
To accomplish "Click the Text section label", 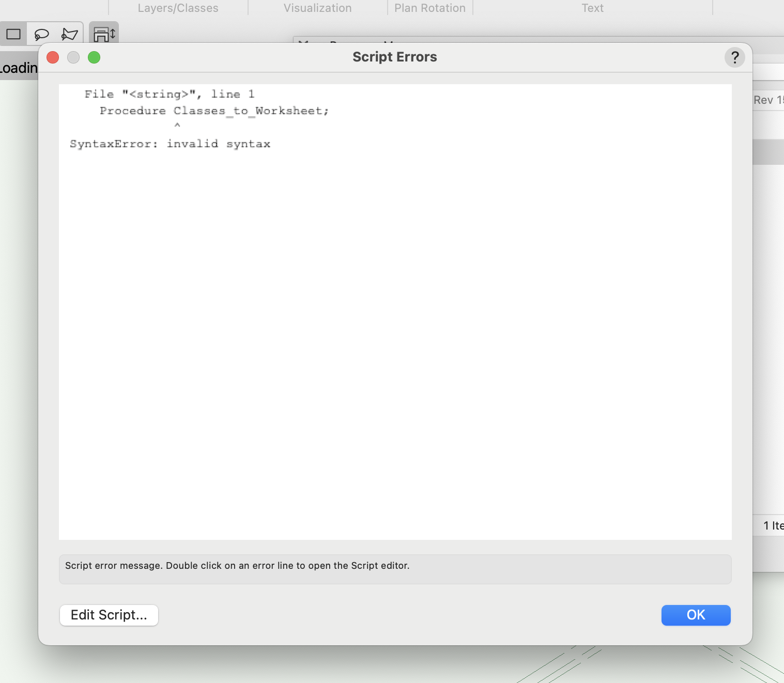I will pyautogui.click(x=592, y=8).
